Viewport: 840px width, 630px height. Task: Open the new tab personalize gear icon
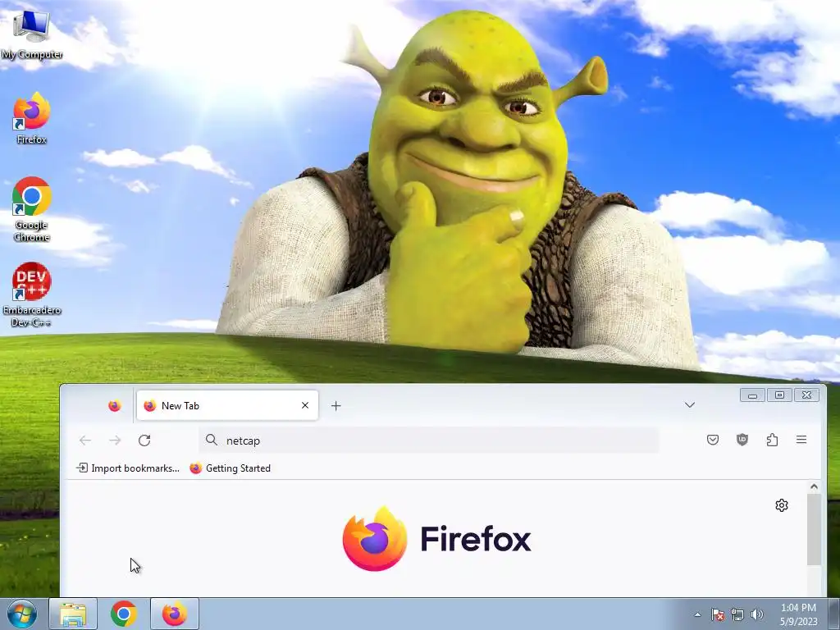(x=782, y=505)
